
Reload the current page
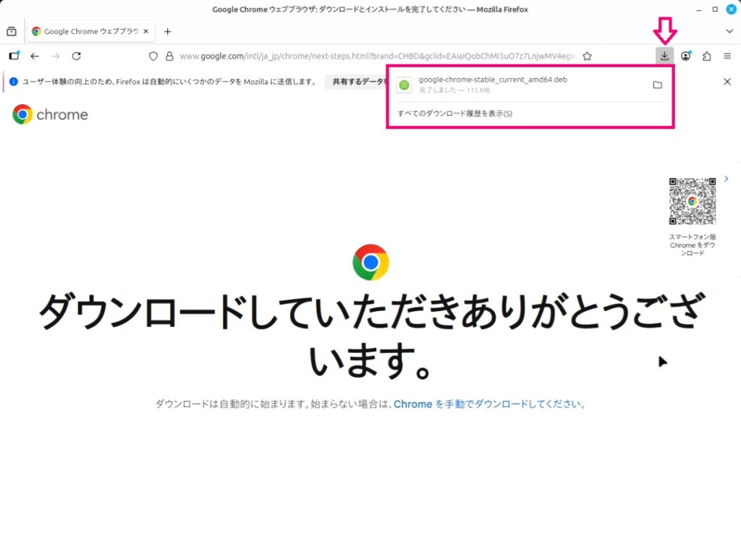(76, 56)
